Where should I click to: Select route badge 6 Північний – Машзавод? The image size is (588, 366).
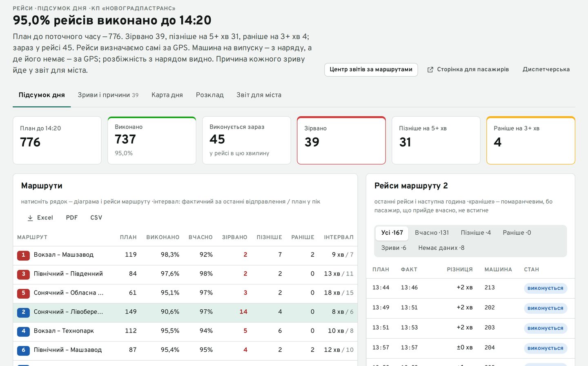[x=23, y=350]
